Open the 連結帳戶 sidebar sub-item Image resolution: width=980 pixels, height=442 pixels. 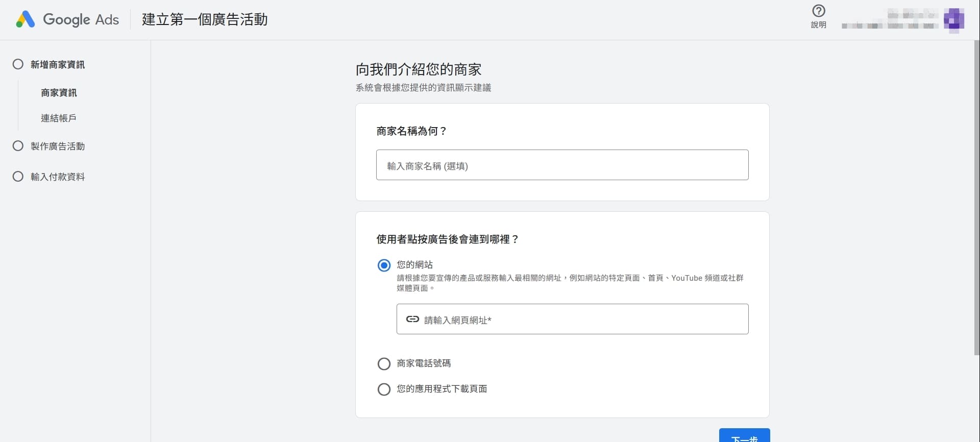point(59,118)
